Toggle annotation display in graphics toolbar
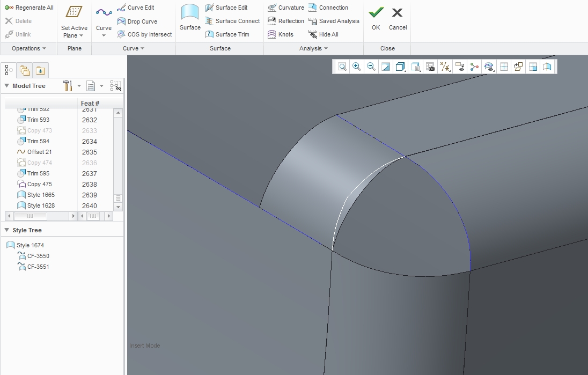 pyautogui.click(x=460, y=67)
